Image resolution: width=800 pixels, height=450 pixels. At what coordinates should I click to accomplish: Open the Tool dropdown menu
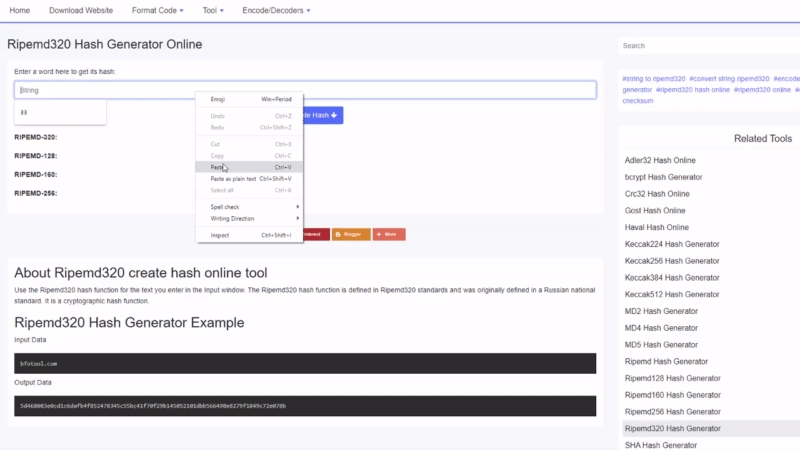(x=212, y=10)
